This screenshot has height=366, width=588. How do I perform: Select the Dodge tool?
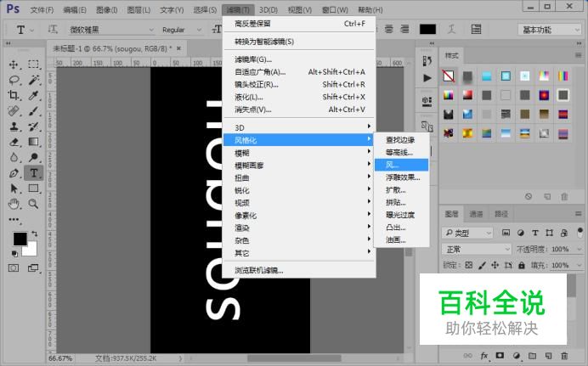pyautogui.click(x=34, y=157)
